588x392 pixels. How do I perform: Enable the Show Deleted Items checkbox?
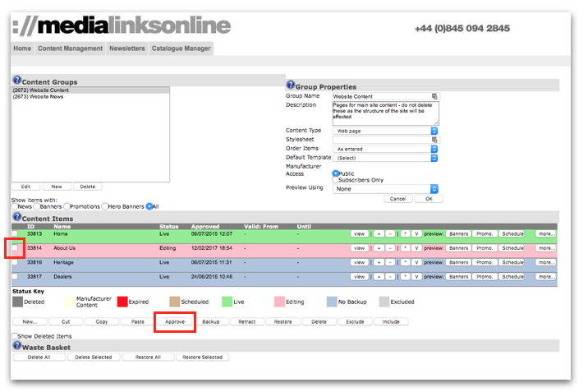(16, 336)
